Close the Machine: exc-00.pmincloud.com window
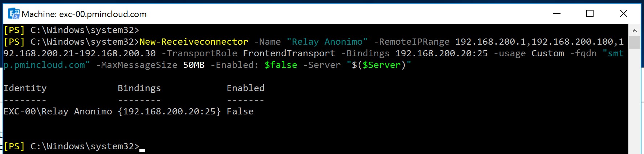The image size is (644, 154). click(x=623, y=14)
